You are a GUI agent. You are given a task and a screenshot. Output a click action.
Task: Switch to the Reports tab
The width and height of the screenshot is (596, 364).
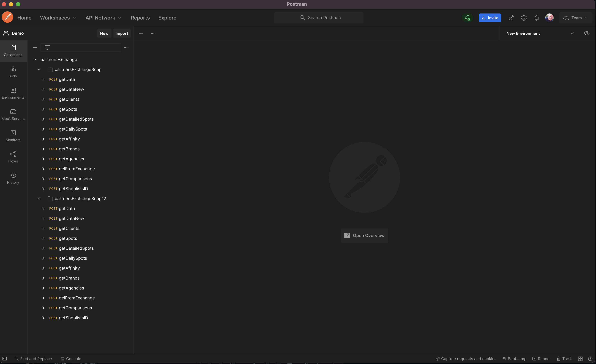pos(140,18)
